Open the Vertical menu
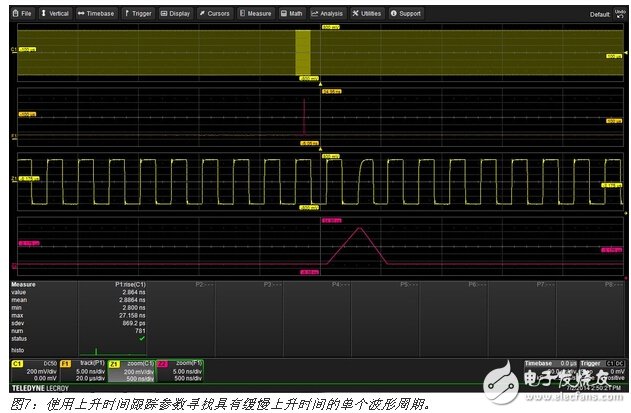631x413 pixels. [x=55, y=14]
